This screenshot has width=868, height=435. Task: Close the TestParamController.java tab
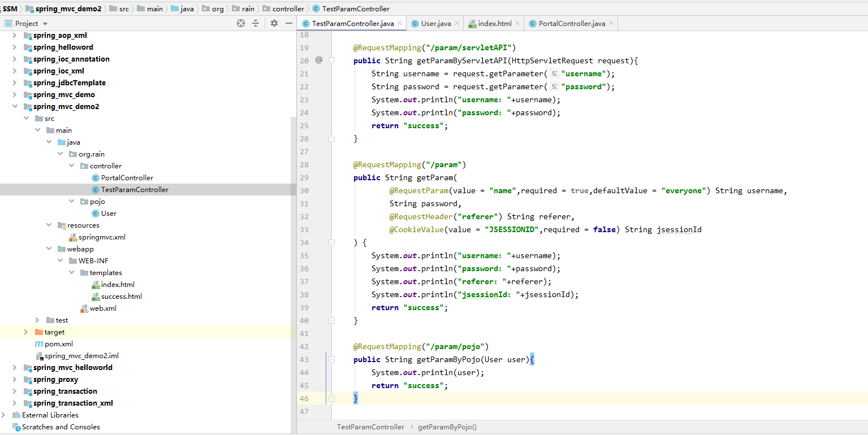(x=400, y=23)
